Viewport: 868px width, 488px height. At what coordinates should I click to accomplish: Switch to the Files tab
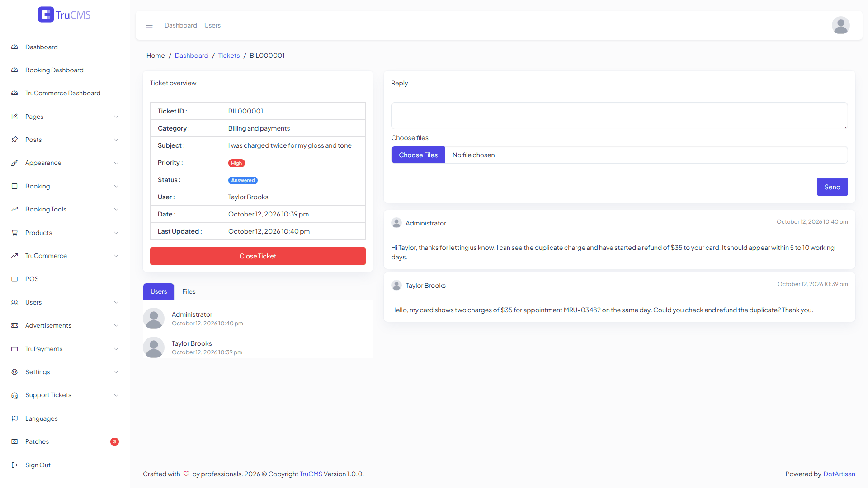tap(189, 291)
